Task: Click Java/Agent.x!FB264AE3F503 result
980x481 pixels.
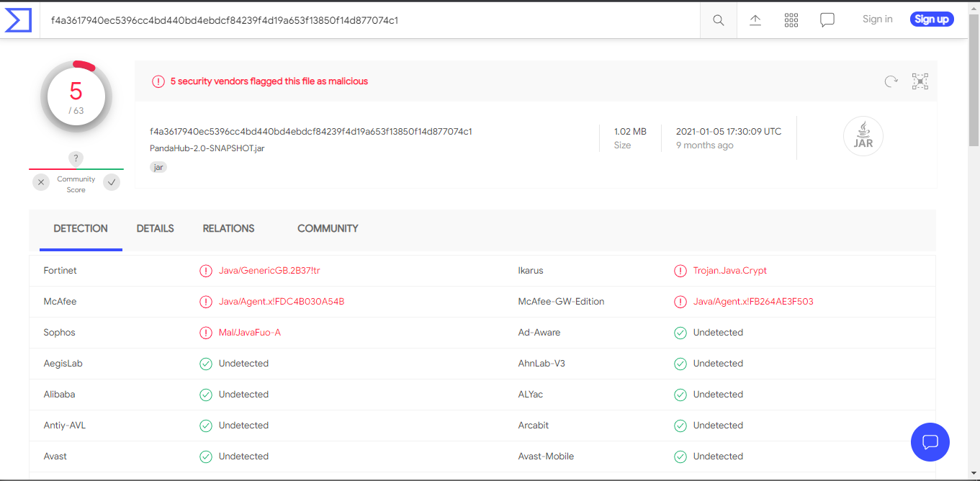Action: [x=753, y=302]
